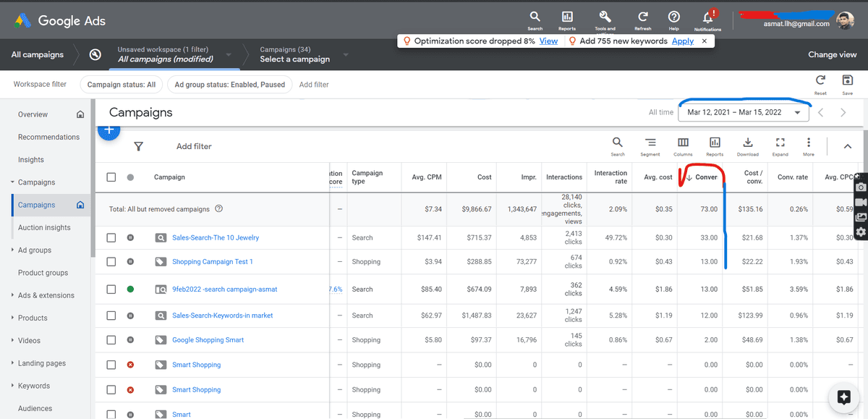Click the Download icon
The width and height of the screenshot is (868, 419).
(x=748, y=143)
